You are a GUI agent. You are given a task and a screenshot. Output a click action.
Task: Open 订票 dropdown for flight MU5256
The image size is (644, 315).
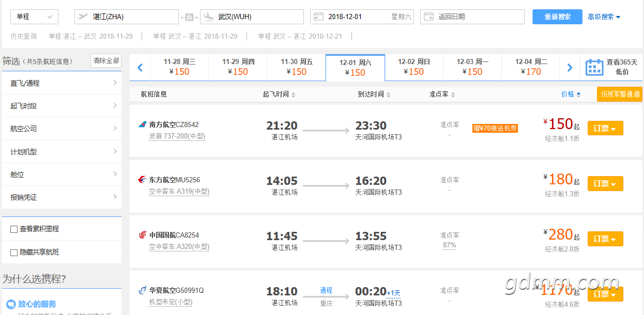tap(605, 183)
